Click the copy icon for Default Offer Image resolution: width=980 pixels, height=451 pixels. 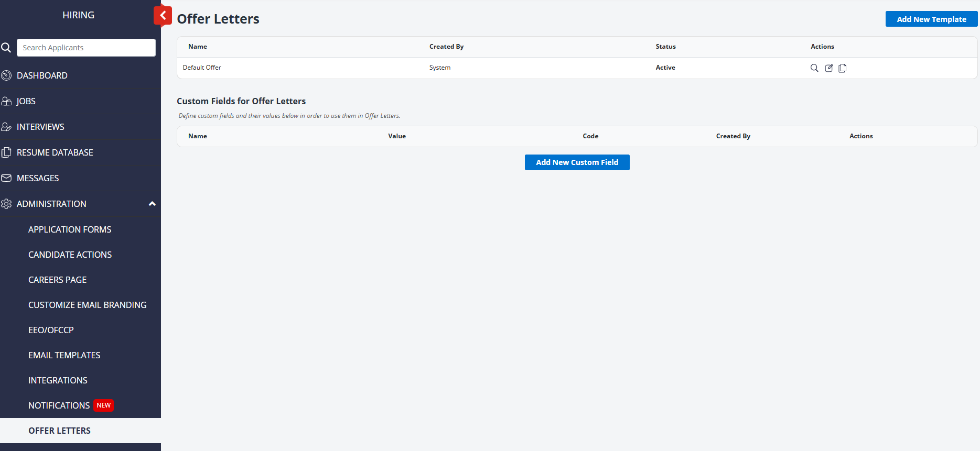coord(843,68)
